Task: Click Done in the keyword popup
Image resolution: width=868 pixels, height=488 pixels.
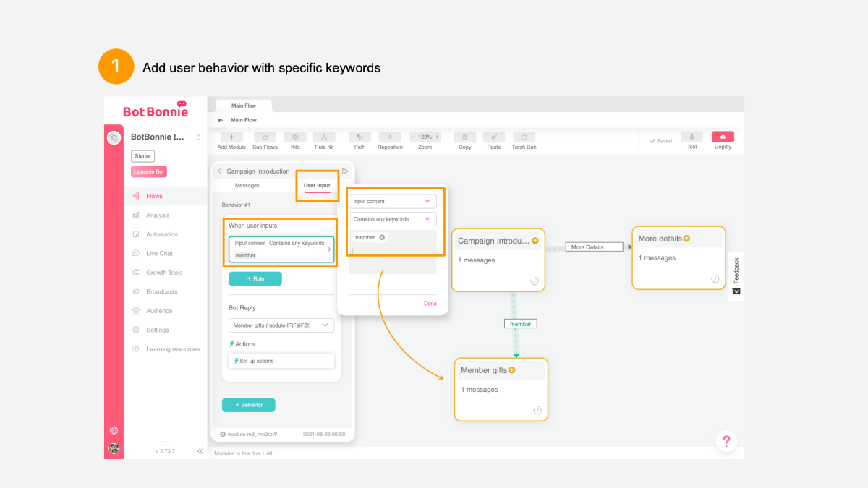Action: pyautogui.click(x=430, y=304)
